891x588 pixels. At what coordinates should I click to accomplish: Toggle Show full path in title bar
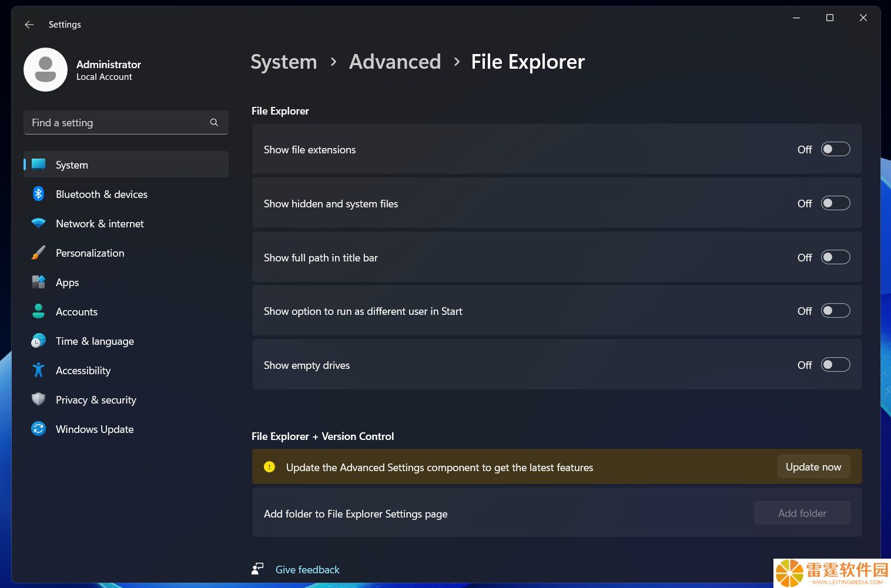click(835, 257)
